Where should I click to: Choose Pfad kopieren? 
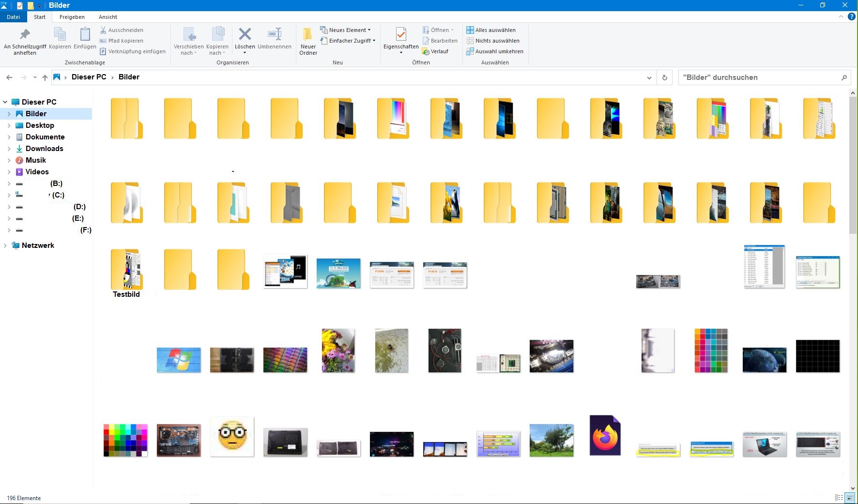pos(122,41)
